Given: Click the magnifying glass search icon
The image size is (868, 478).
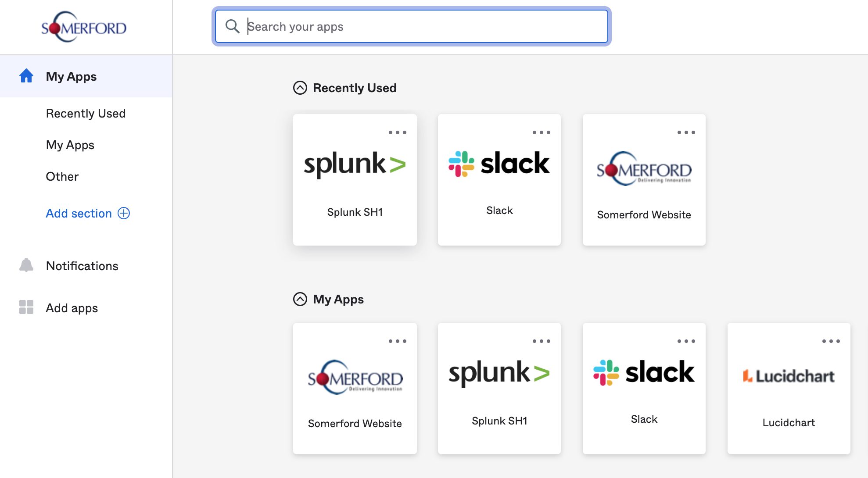Looking at the screenshot, I should [x=232, y=26].
